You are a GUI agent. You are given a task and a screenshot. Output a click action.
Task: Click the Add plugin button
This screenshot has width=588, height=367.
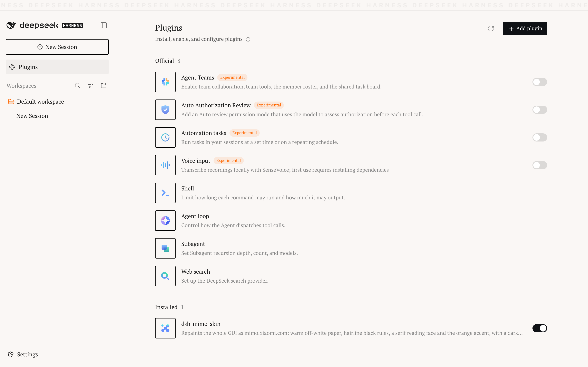[x=525, y=29]
